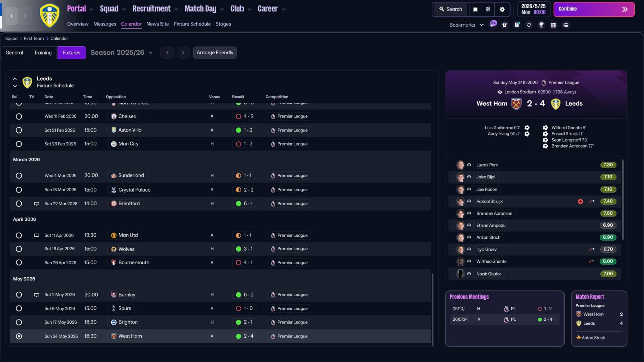Click the West Ham crest in the match header
This screenshot has width=644, height=362.
(516, 104)
